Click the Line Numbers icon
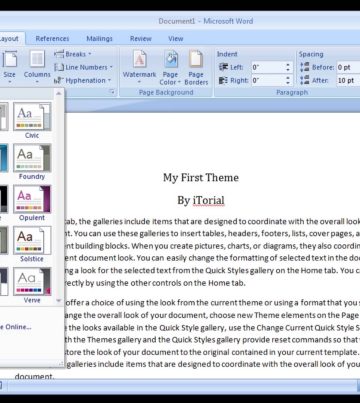 59,67
